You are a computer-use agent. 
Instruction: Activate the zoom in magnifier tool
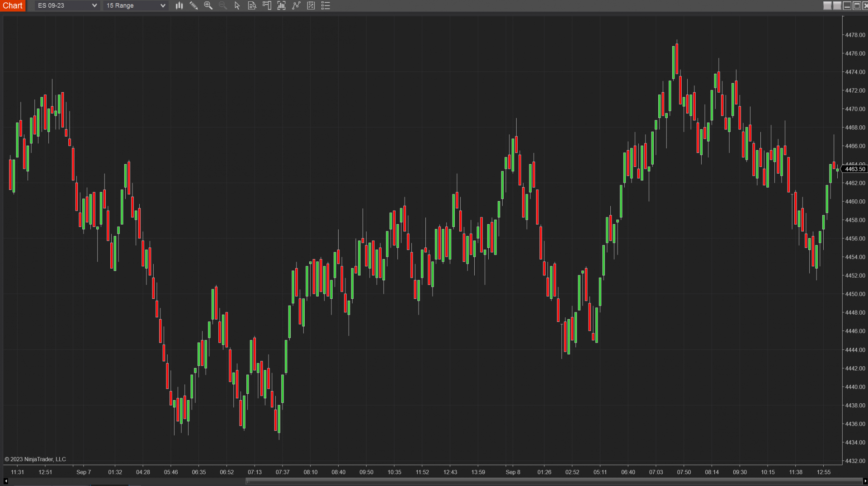208,5
